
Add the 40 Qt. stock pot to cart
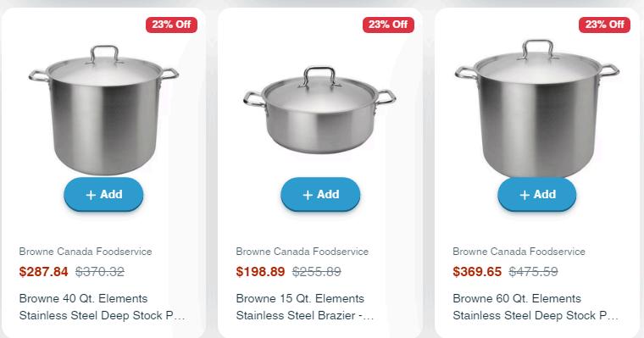click(x=103, y=194)
